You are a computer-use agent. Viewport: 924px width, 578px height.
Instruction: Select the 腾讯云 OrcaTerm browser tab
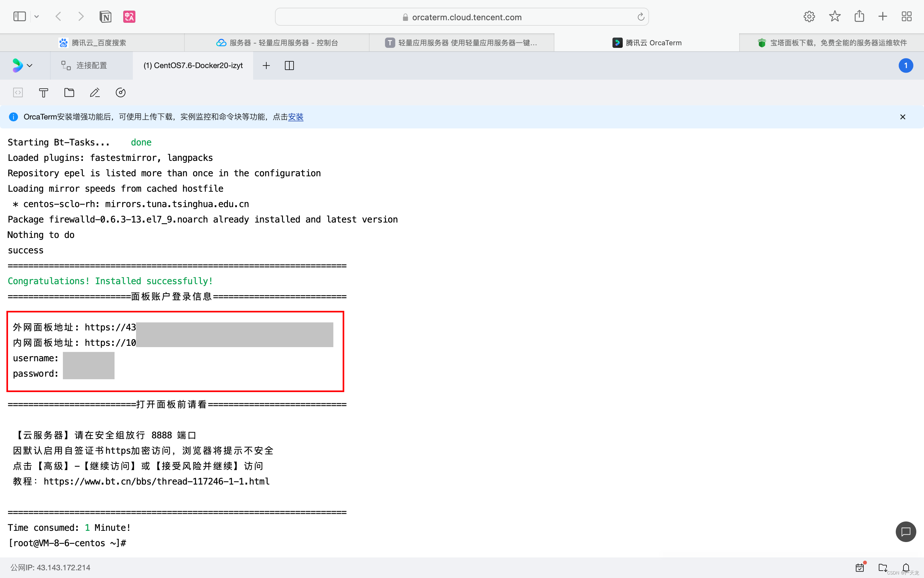(x=647, y=42)
